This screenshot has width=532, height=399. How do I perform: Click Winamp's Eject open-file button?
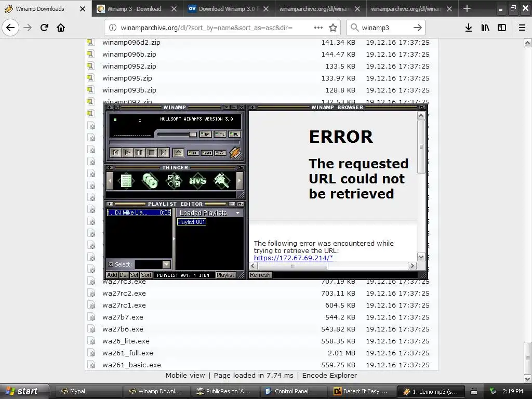pos(178,153)
